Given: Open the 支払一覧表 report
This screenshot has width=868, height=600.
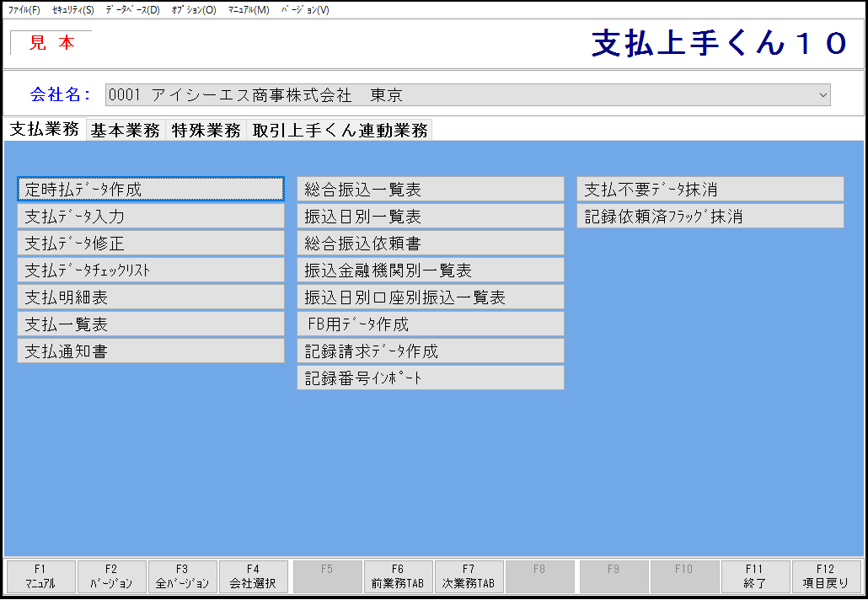Looking at the screenshot, I should (151, 324).
